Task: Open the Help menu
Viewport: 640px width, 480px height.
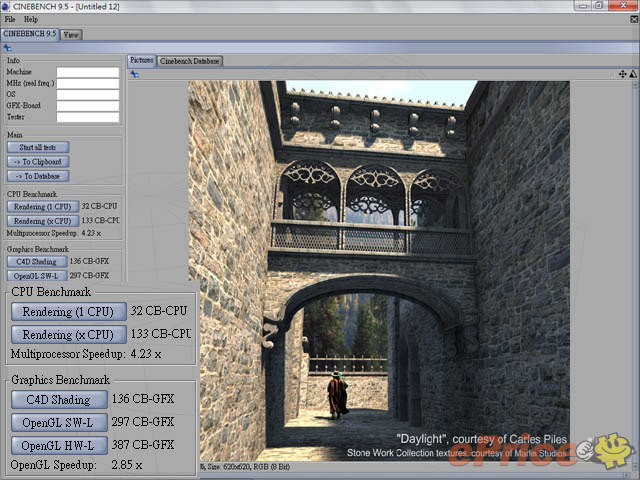Action: tap(31, 19)
